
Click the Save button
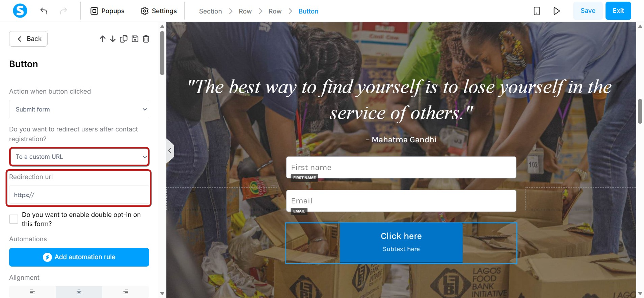(x=588, y=11)
